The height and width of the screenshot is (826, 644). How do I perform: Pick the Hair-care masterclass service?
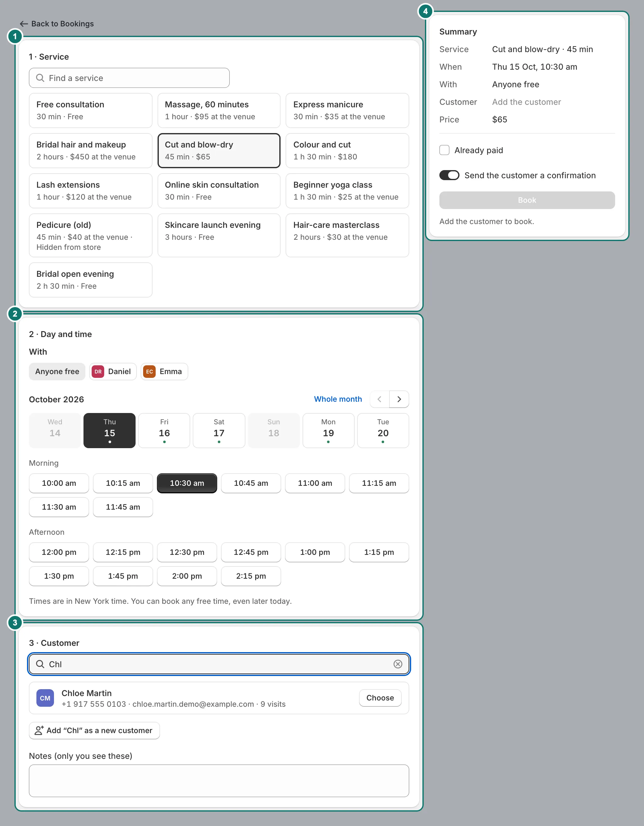(x=347, y=235)
